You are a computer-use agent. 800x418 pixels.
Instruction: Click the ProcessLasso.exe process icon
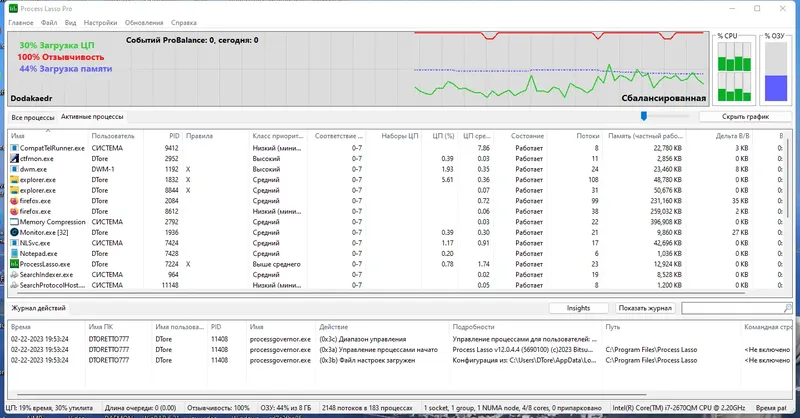coord(14,264)
